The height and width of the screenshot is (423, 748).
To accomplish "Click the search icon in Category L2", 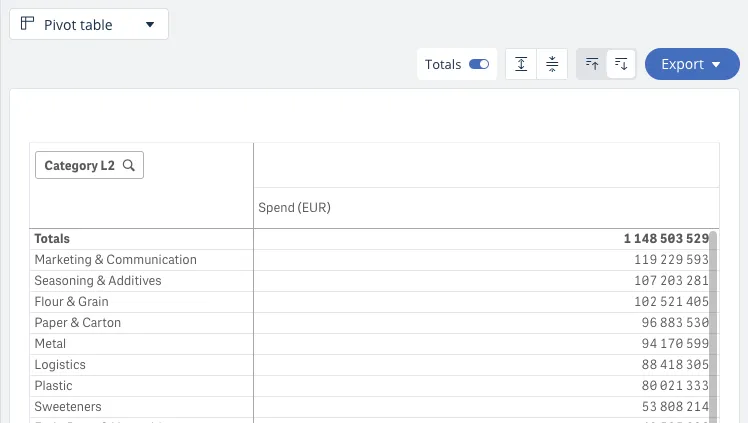I will [129, 166].
